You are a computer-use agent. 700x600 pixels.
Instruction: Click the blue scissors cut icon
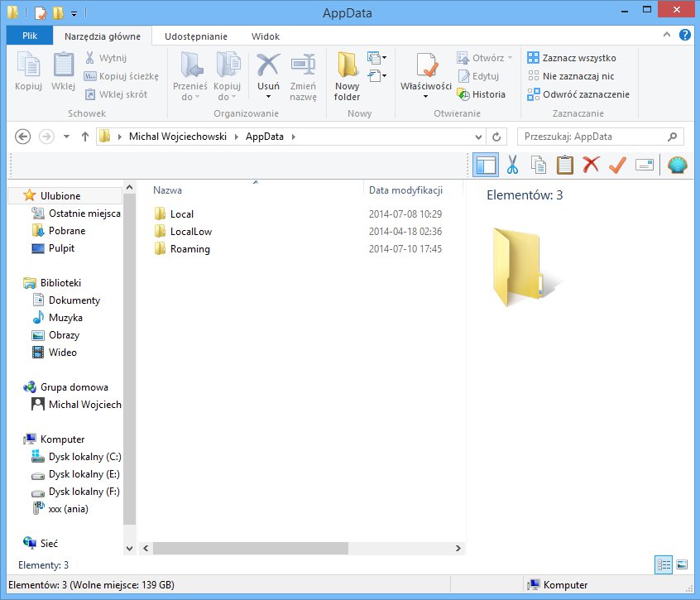(512, 165)
